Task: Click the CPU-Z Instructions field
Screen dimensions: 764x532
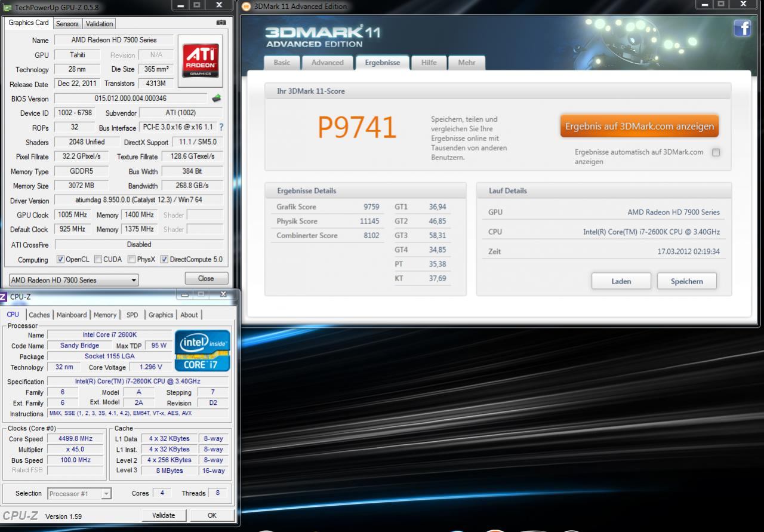Action: [x=138, y=413]
